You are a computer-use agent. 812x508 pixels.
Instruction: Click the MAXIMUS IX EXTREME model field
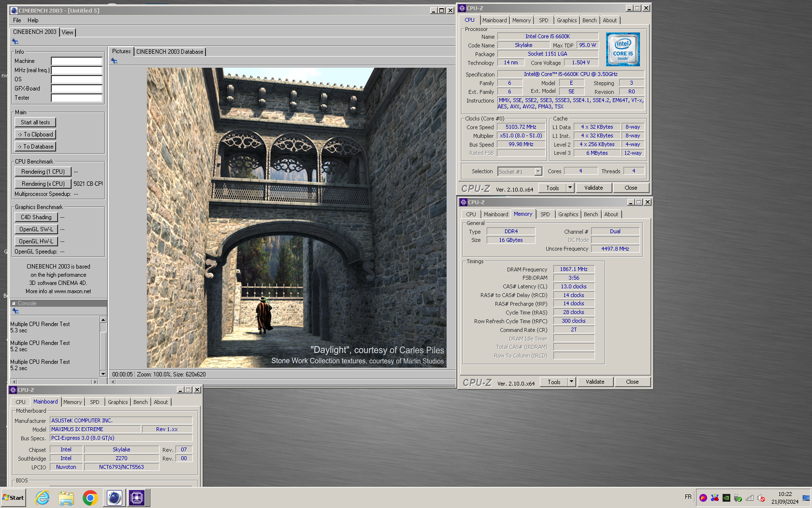[x=95, y=429]
